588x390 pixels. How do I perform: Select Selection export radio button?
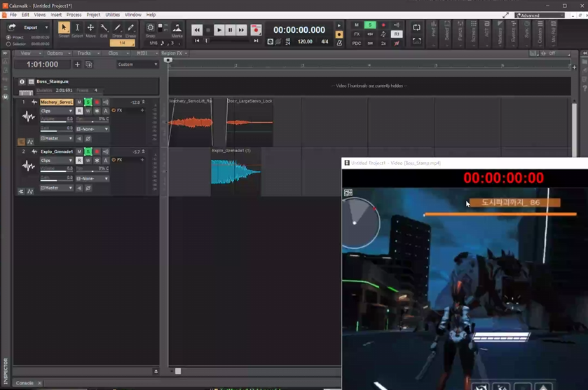click(x=8, y=44)
